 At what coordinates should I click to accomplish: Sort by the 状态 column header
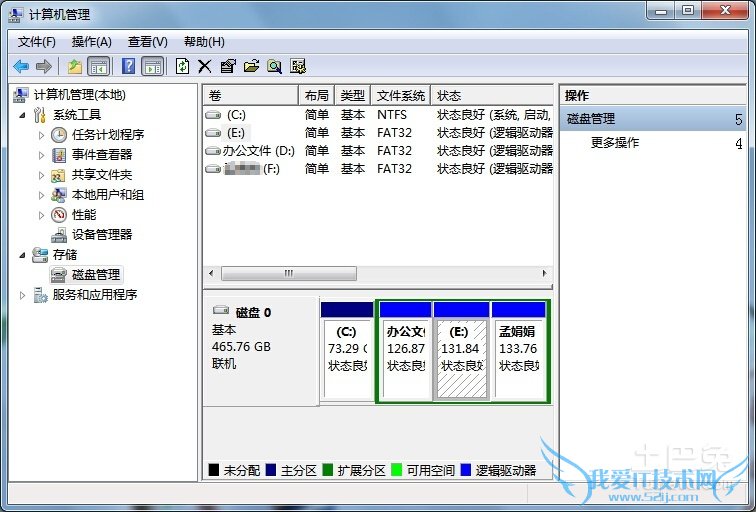click(492, 95)
